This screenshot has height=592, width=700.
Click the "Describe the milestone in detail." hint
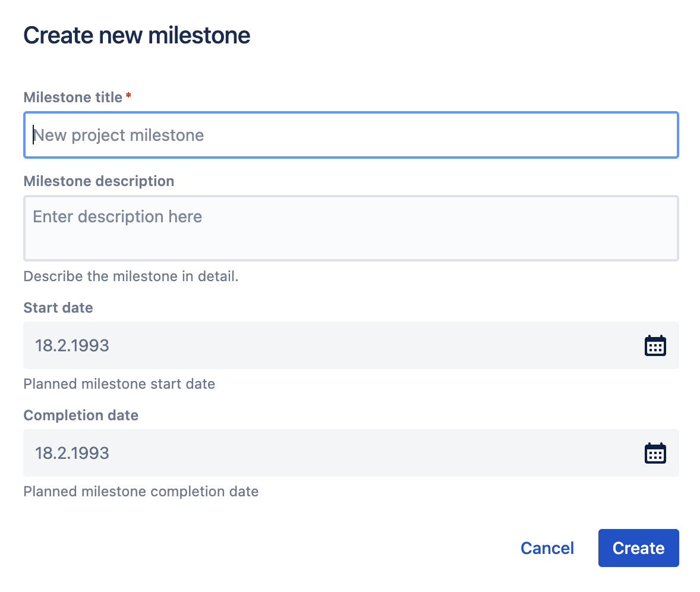pyautogui.click(x=131, y=276)
